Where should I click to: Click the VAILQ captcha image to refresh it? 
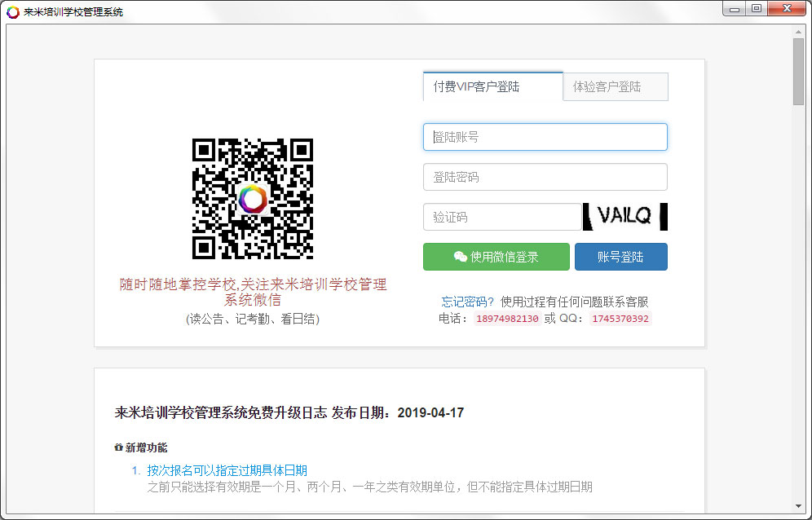click(625, 217)
